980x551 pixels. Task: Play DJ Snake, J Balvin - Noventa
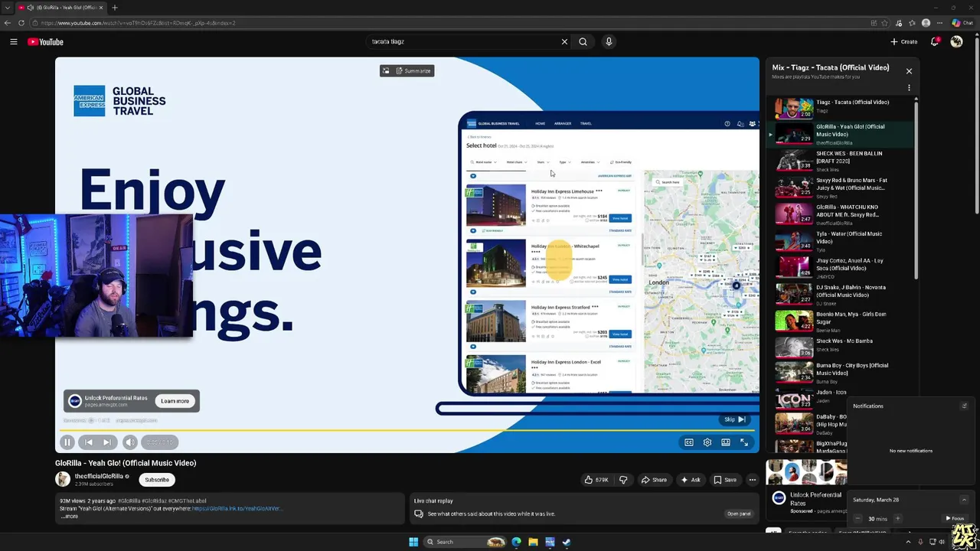click(841, 295)
